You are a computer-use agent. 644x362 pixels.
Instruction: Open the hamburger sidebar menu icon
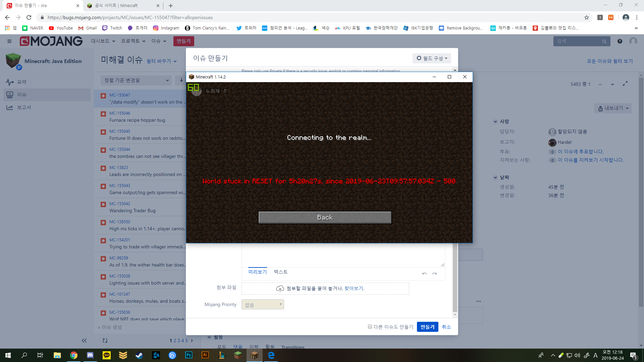tap(9, 41)
